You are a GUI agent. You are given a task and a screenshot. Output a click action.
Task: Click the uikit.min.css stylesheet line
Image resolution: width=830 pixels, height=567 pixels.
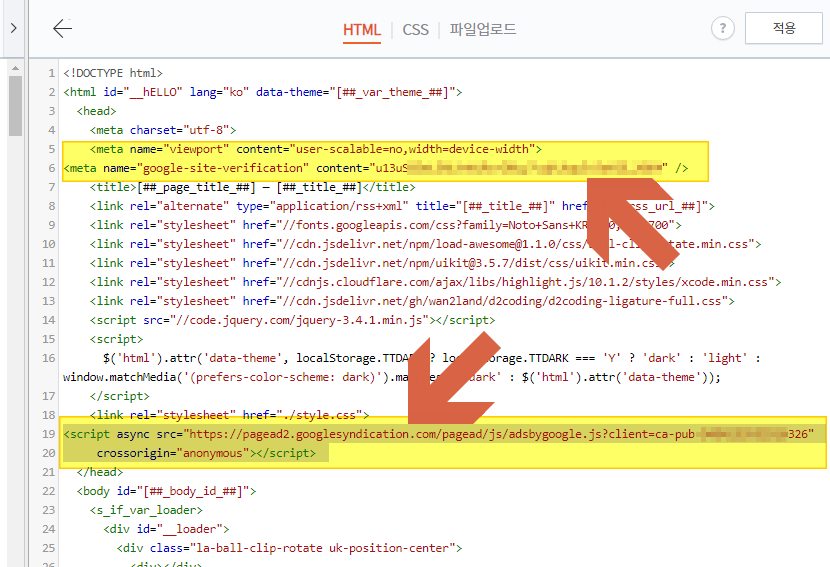click(x=382, y=264)
